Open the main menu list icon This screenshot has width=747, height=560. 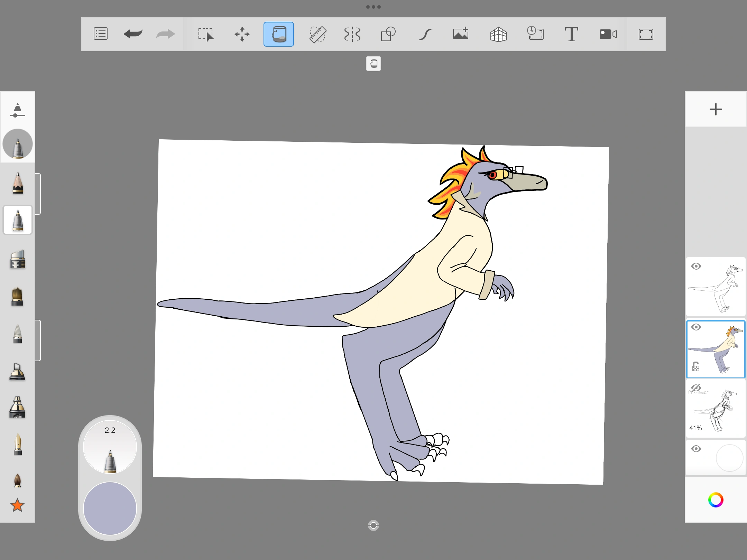pyautogui.click(x=101, y=34)
